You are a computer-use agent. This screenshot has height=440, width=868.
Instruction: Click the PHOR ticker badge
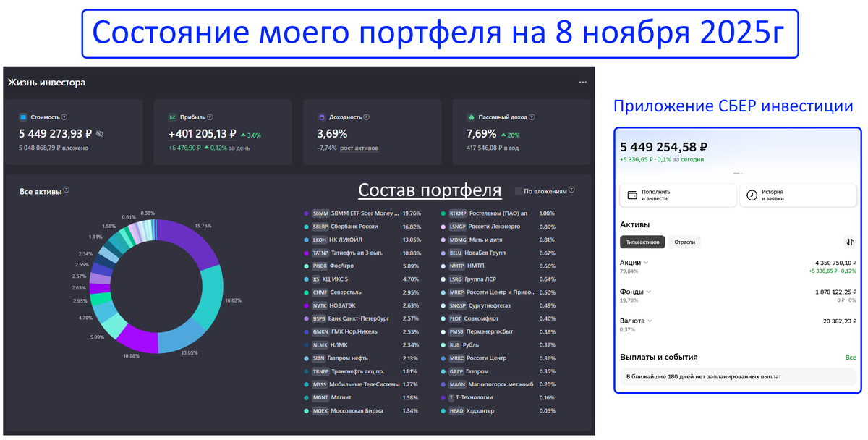point(320,266)
